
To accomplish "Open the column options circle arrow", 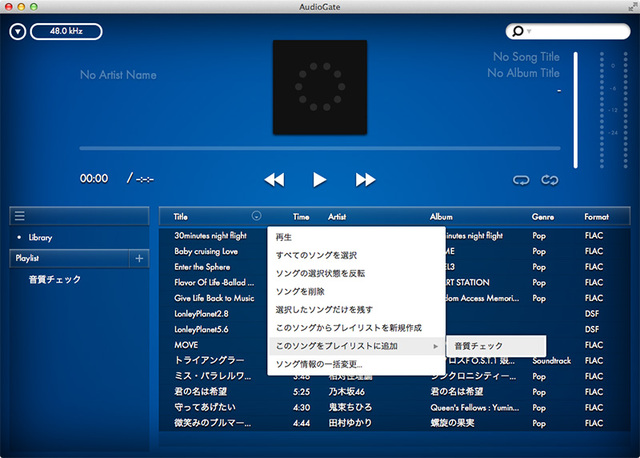I will coord(256,216).
